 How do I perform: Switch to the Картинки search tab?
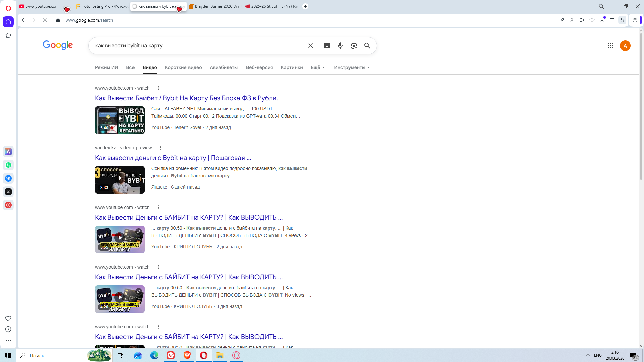(291, 67)
